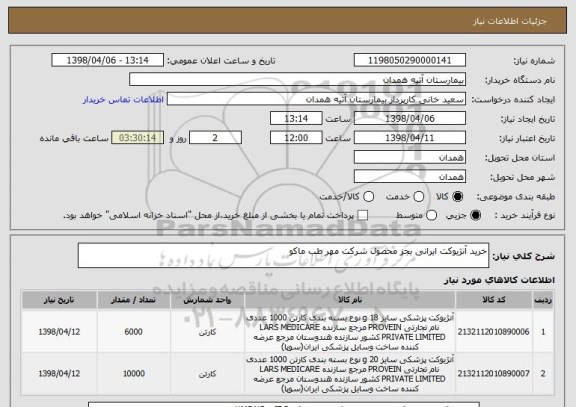Click the شرح کلی نیاز description box

point(283,255)
